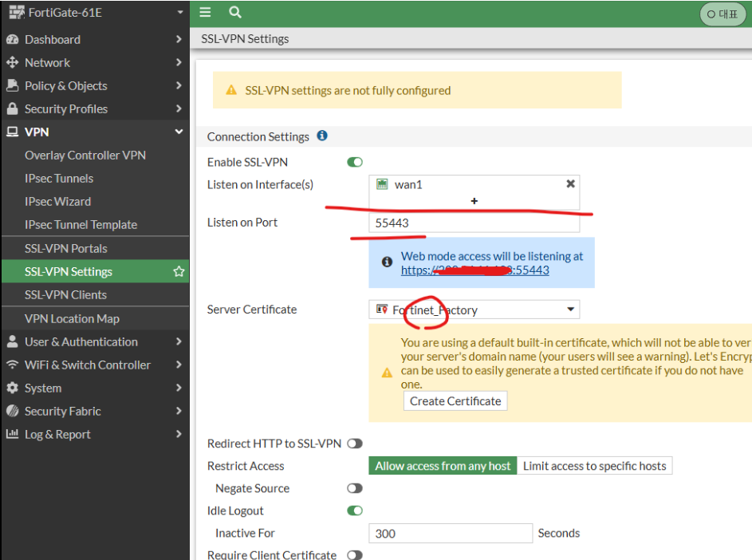Toggle the Idle Logout switch
This screenshot has width=752, height=560.
355,511
